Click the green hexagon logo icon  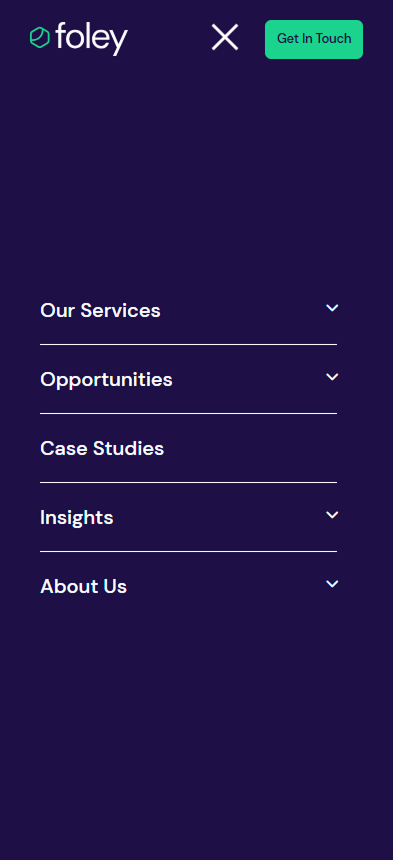[39, 37]
